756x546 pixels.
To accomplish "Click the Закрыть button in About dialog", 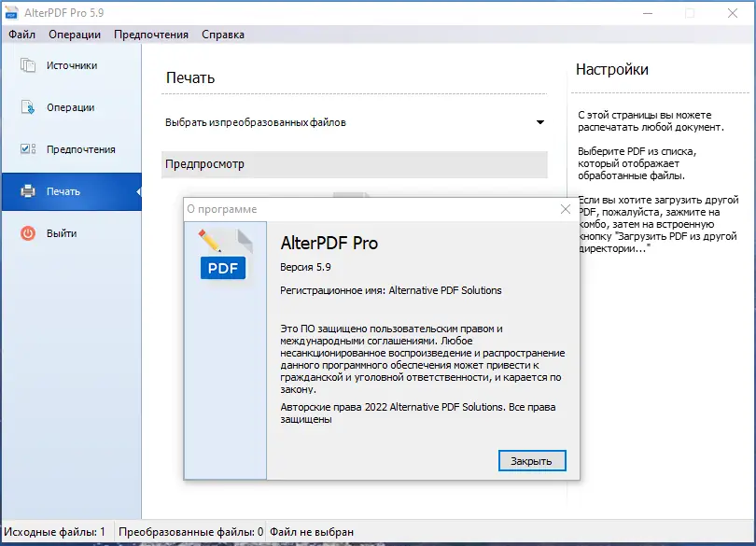I will 532,461.
